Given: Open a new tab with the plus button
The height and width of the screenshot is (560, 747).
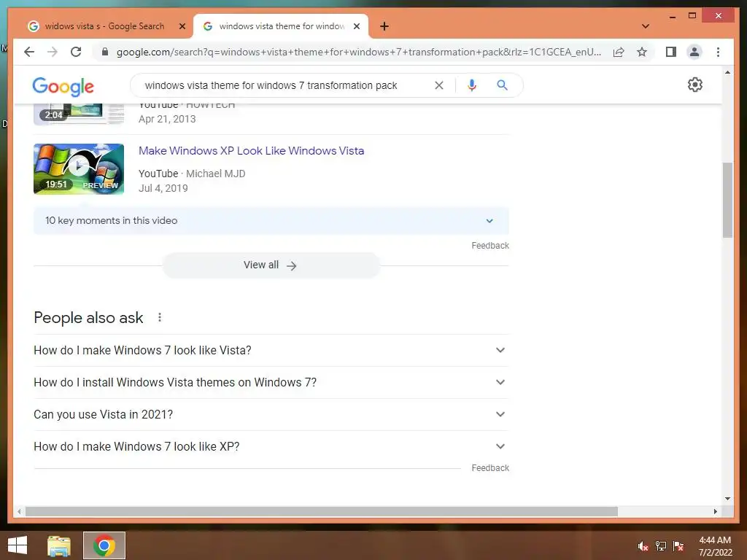Looking at the screenshot, I should [384, 26].
